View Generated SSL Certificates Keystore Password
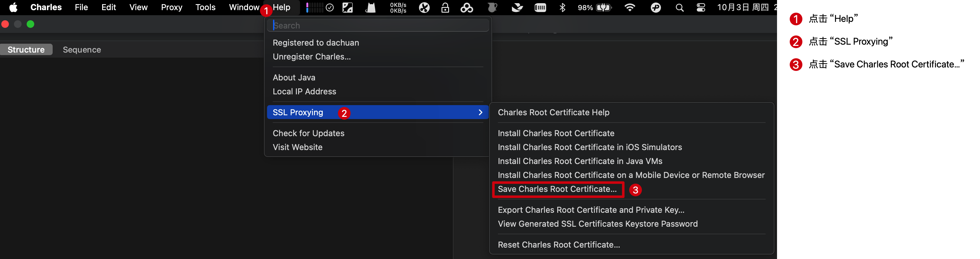Image resolution: width=980 pixels, height=259 pixels. click(598, 224)
